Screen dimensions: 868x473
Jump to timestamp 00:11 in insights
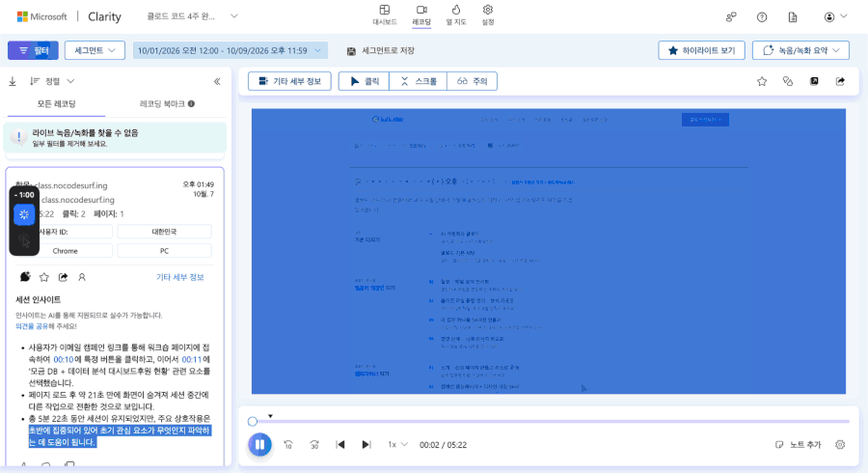click(x=192, y=359)
